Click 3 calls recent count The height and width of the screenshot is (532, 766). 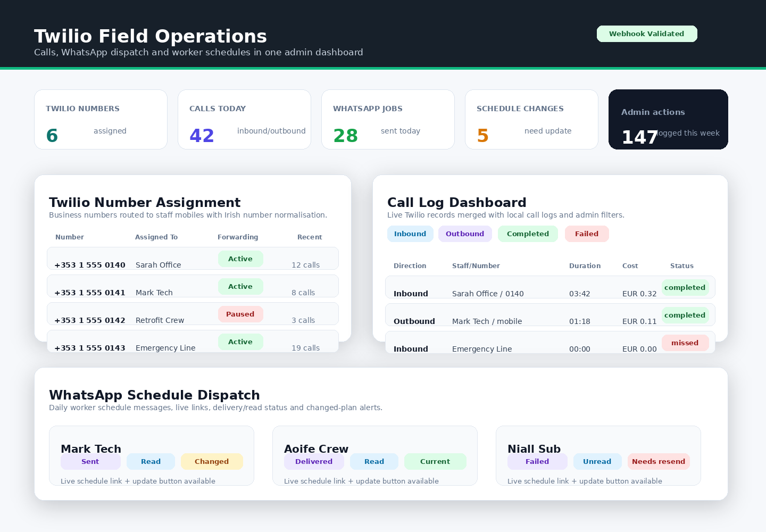click(303, 320)
